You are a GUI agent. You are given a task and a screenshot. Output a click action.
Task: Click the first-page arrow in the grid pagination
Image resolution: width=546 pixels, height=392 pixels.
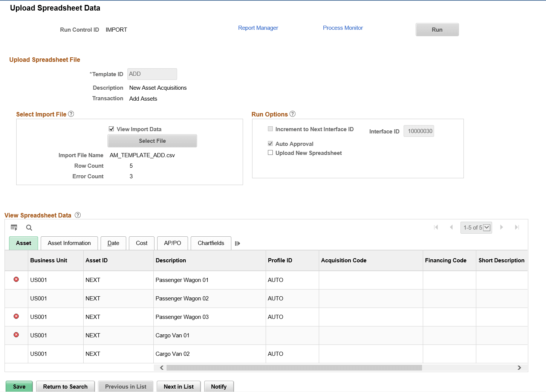click(x=436, y=227)
